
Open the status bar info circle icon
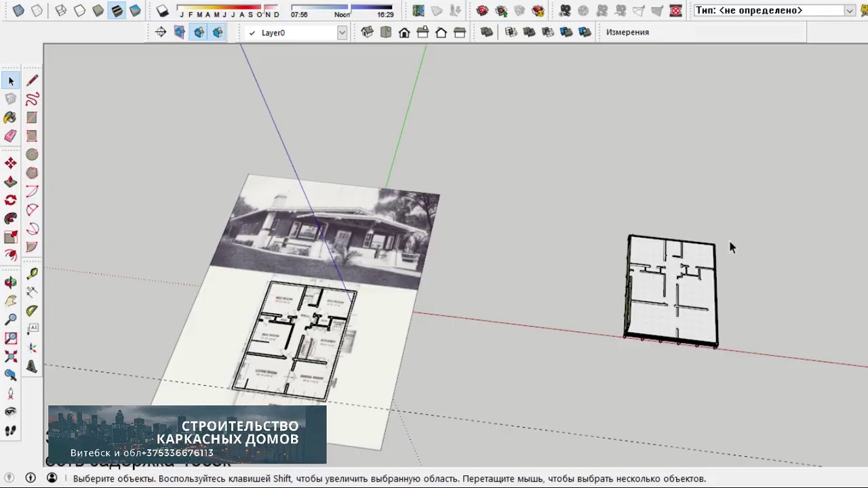click(31, 478)
